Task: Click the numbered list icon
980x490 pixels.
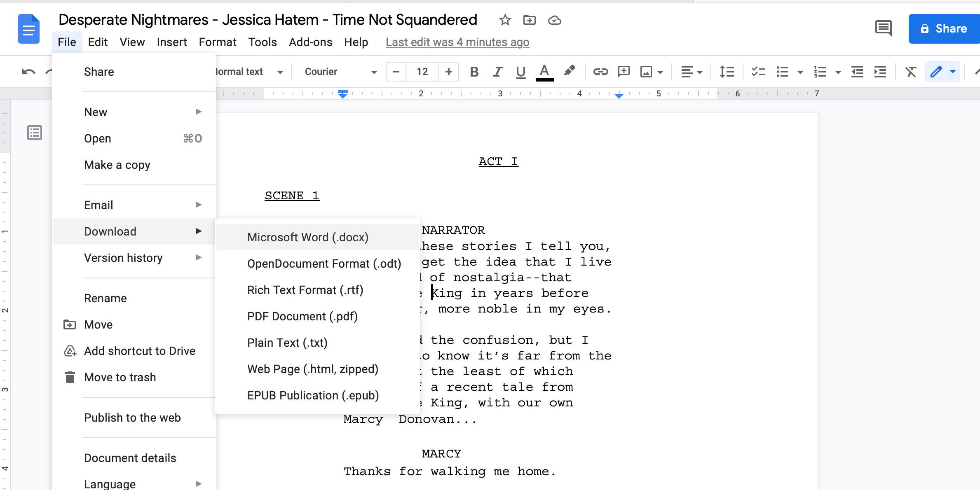Action: 820,72
